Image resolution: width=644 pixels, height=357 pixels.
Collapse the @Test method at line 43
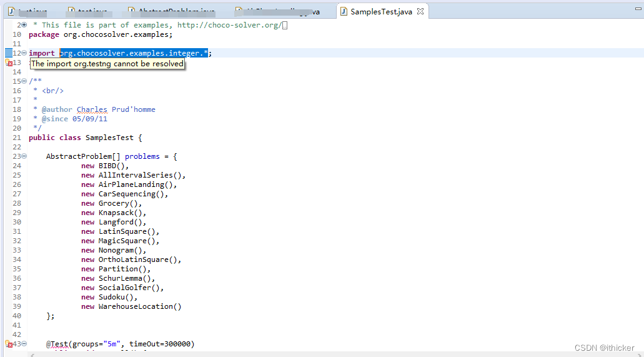tap(24, 344)
